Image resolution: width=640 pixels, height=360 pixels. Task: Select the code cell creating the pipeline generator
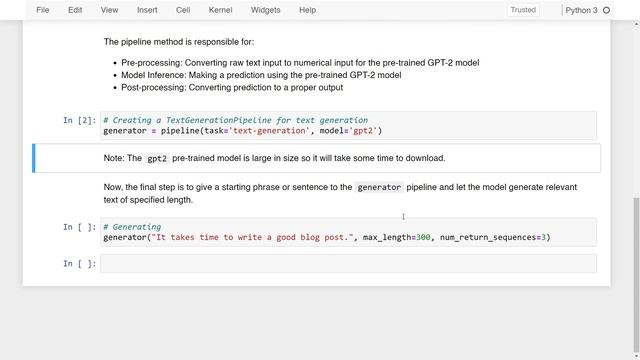(348, 125)
